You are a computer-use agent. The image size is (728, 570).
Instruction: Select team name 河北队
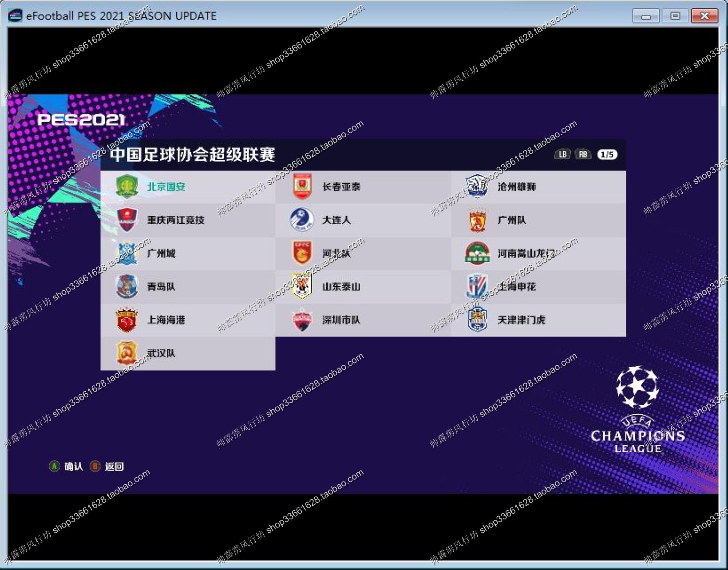pos(336,253)
